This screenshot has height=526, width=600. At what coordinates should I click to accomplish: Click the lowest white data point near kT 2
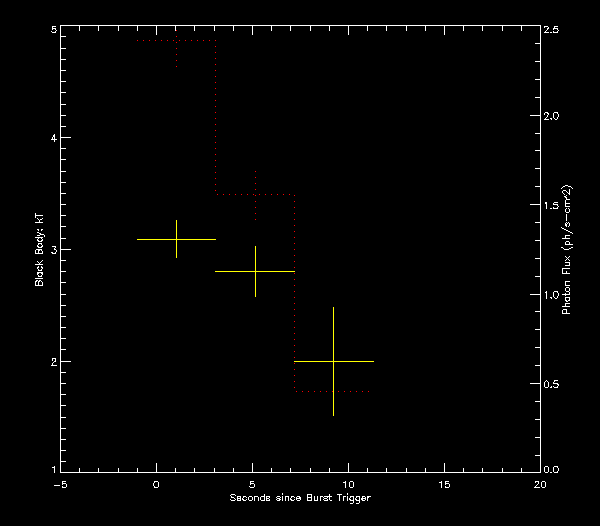[333, 361]
